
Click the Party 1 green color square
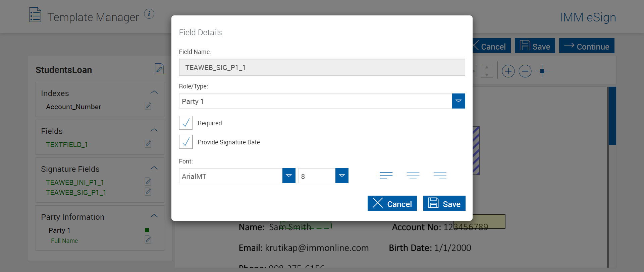(x=147, y=230)
